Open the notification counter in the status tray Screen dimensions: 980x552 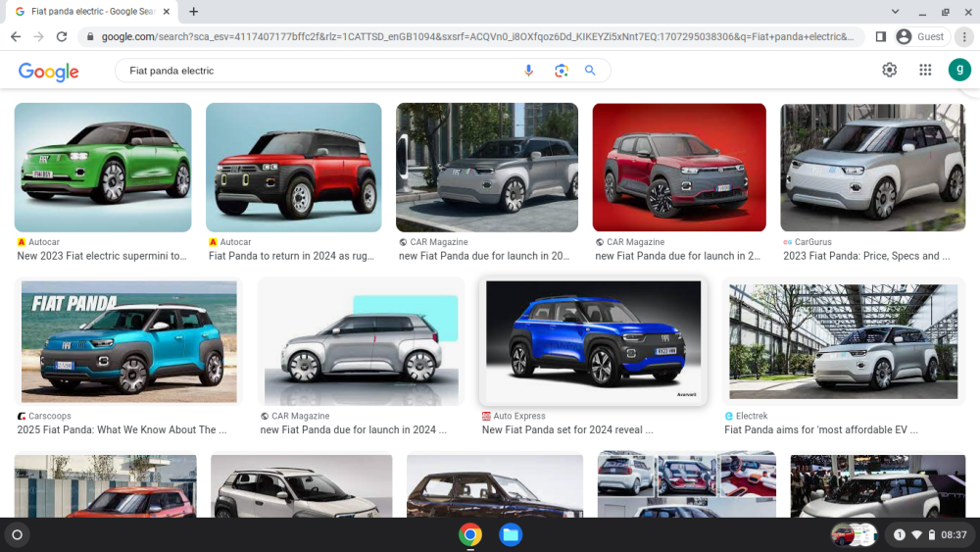899,534
